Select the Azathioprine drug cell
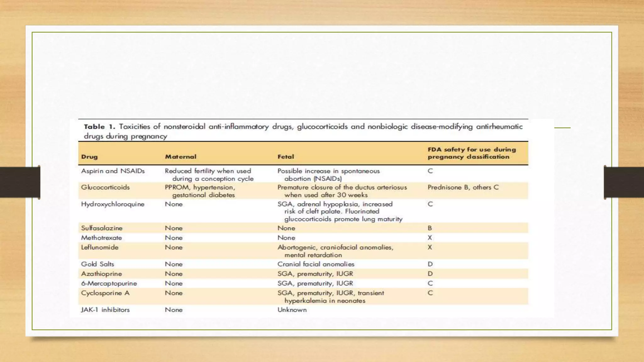 [x=101, y=274]
